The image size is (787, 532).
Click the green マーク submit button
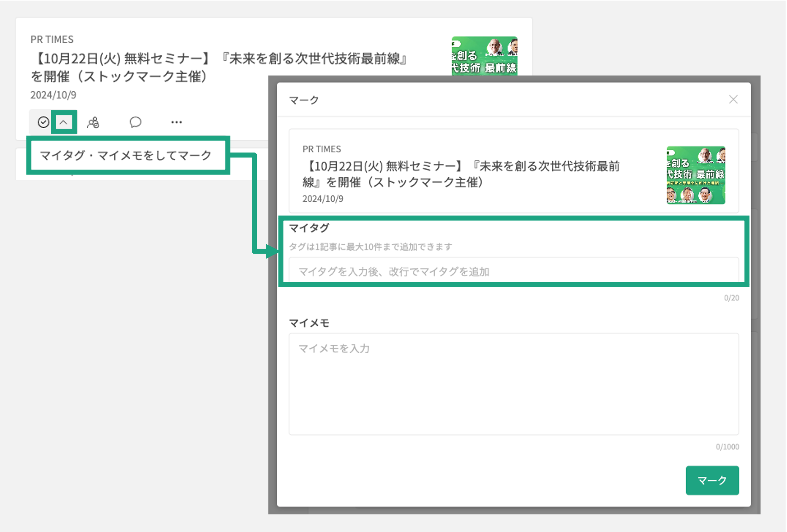click(x=712, y=480)
